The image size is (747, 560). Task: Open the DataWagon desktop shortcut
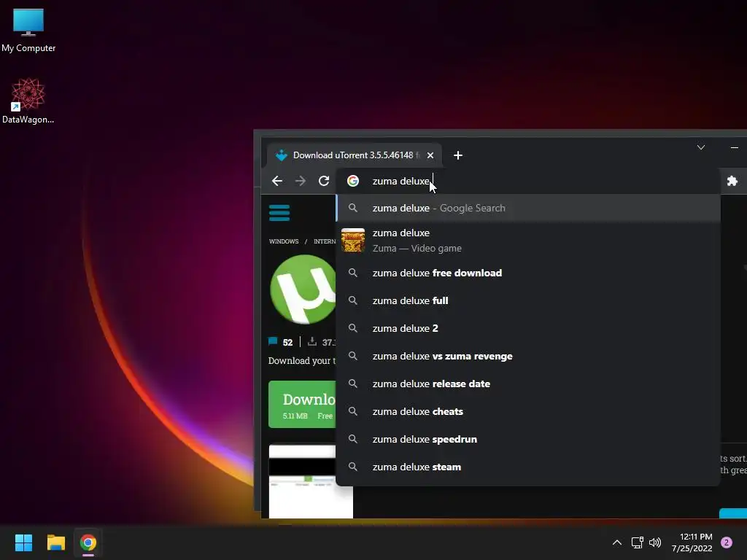coord(28,101)
